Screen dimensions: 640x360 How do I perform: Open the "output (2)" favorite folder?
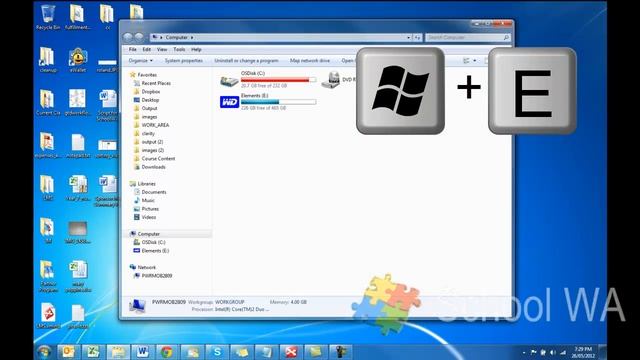pyautogui.click(x=152, y=142)
